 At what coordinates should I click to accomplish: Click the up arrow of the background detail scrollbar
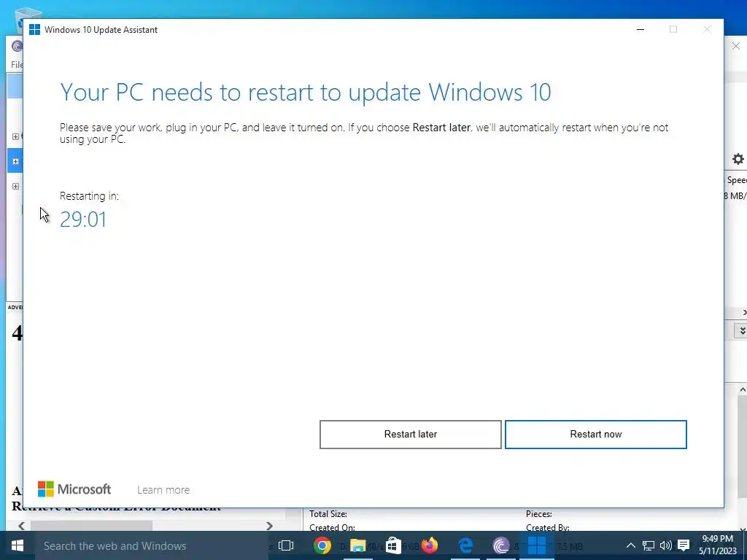742,389
